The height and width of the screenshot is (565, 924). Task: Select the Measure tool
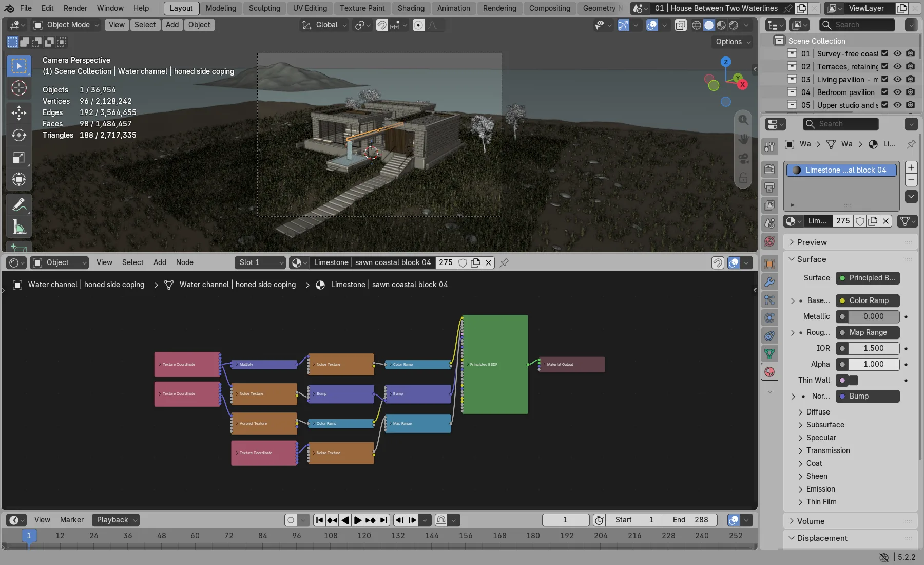pos(19,227)
